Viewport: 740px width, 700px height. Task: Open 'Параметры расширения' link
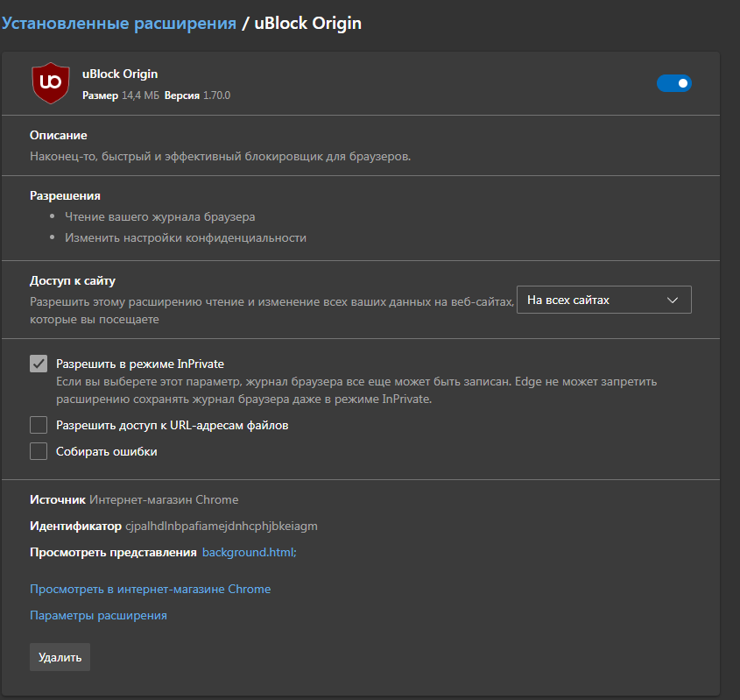[x=98, y=616]
